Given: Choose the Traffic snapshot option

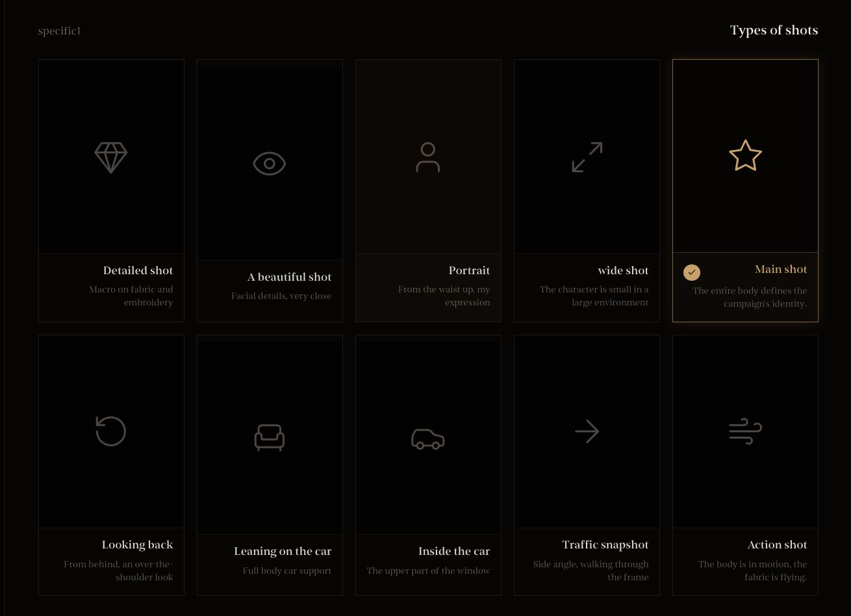Looking at the screenshot, I should 587,465.
